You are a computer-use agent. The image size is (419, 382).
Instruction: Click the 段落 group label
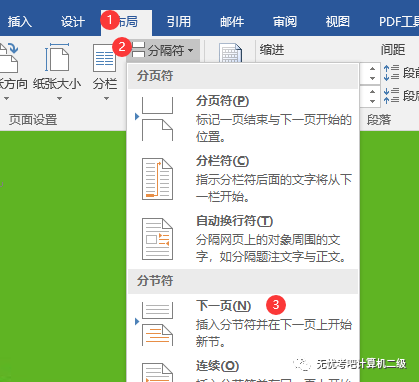[x=379, y=120]
